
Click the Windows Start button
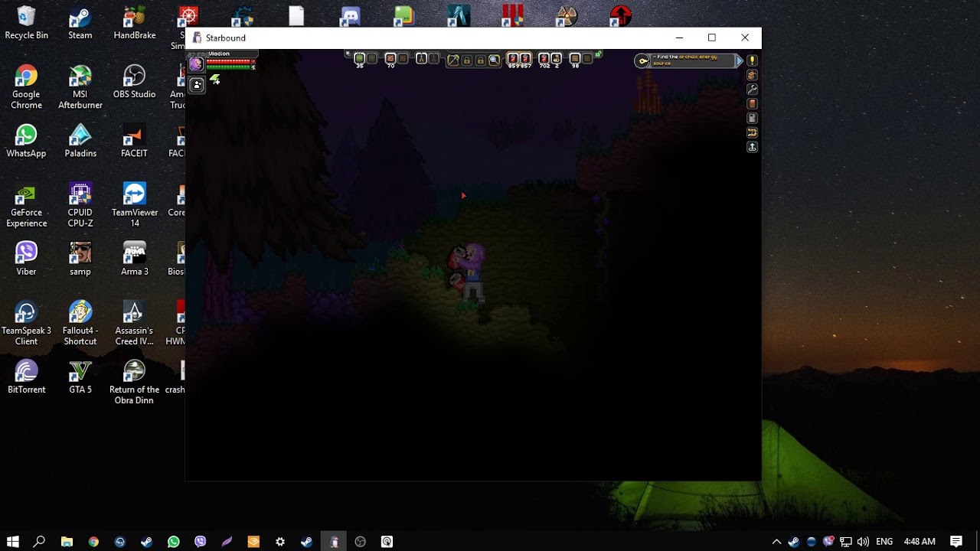pos(13,541)
